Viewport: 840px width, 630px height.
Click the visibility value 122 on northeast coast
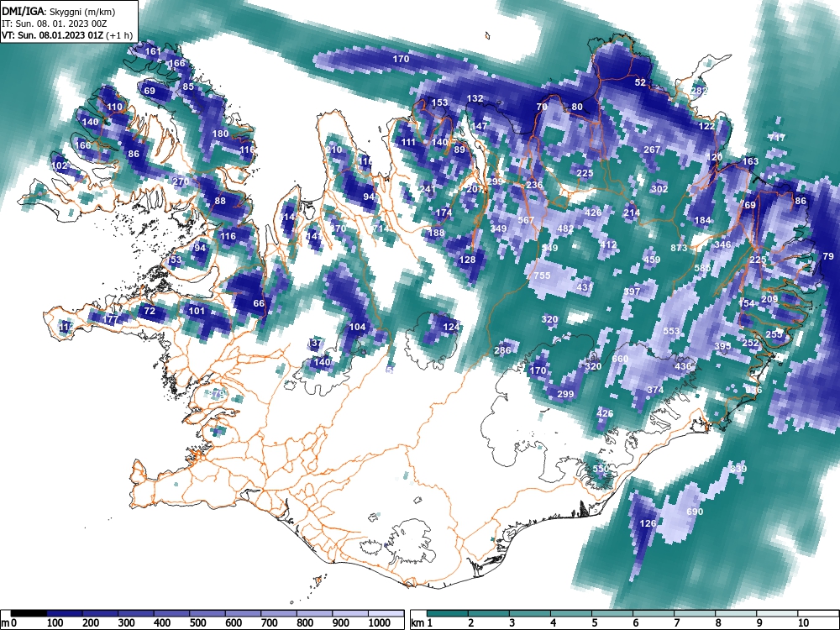tap(706, 126)
